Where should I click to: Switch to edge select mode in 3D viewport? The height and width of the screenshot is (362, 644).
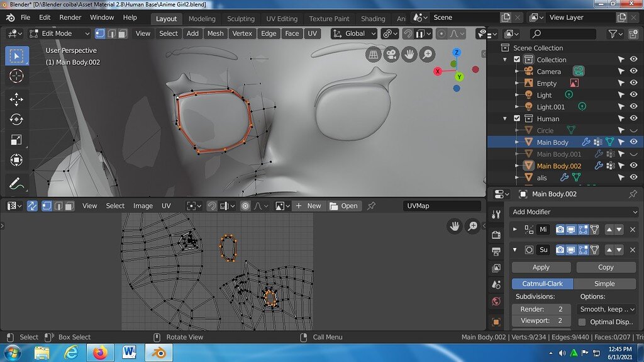pyautogui.click(x=111, y=33)
